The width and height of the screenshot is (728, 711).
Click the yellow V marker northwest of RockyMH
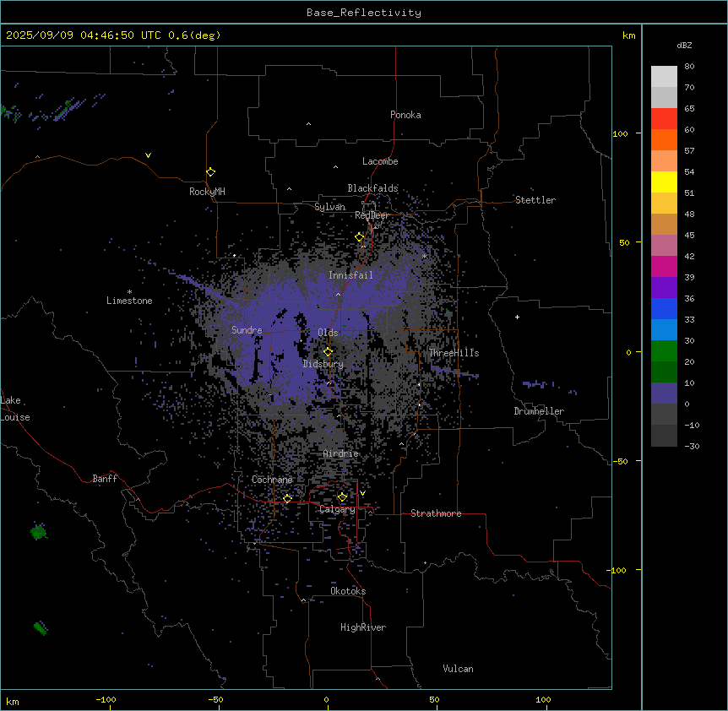point(148,155)
